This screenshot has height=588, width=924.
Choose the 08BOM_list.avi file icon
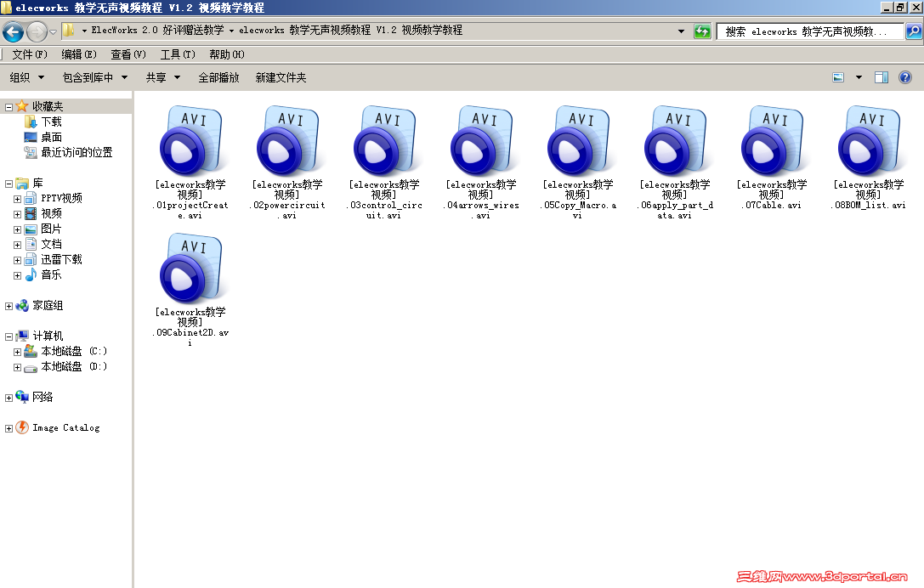pos(870,141)
